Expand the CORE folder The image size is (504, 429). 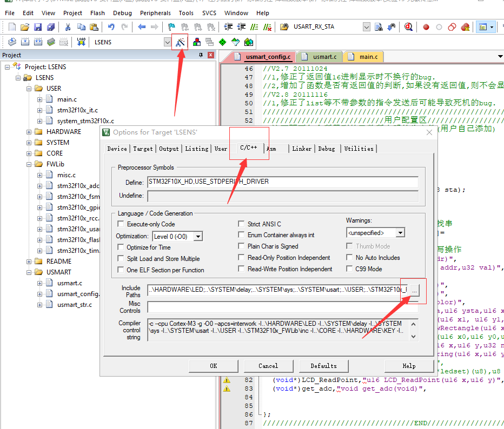coord(29,153)
